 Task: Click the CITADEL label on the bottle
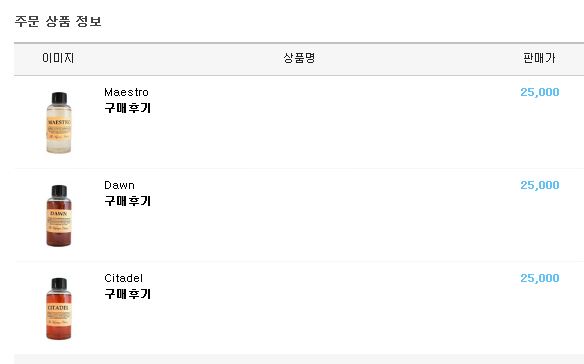(58, 308)
